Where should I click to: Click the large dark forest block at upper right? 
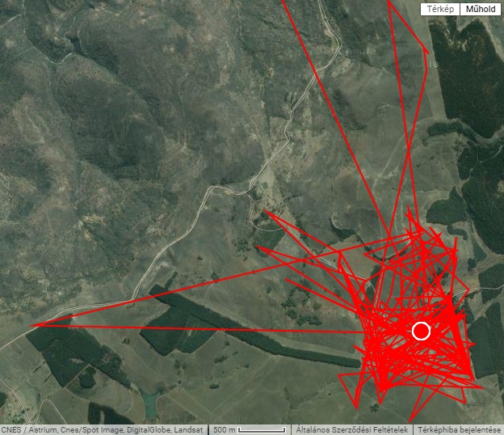(468, 78)
